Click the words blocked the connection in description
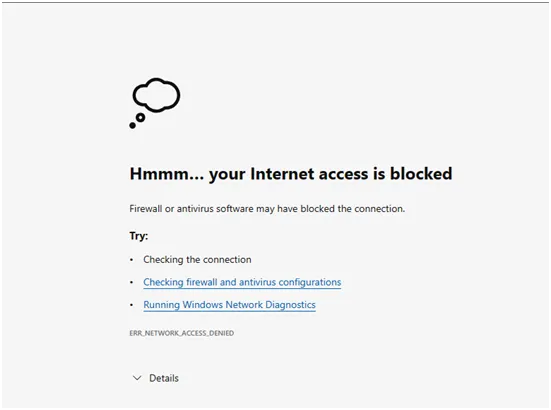 click(x=352, y=209)
